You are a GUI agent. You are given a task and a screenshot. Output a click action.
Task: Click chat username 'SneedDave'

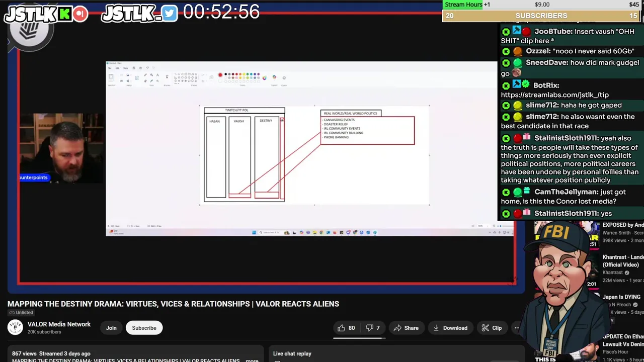point(546,62)
